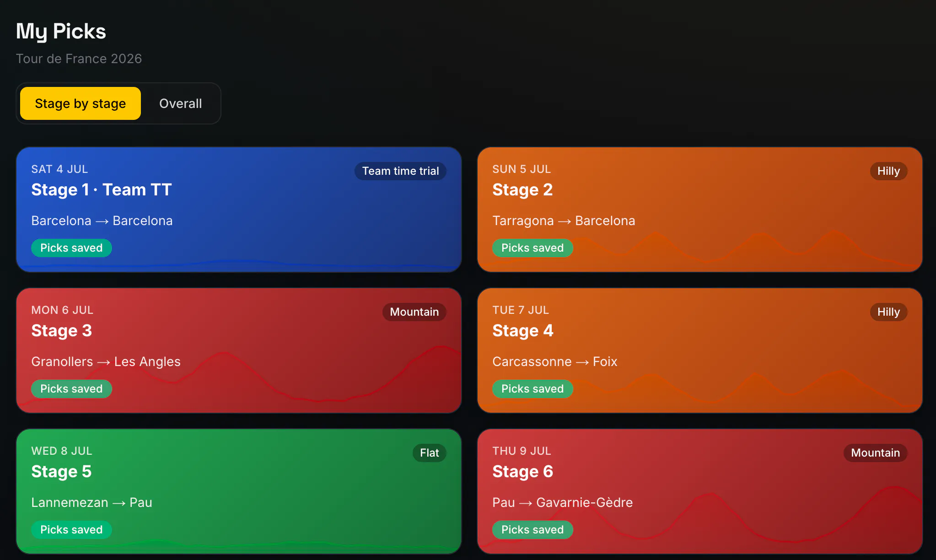Screen dimensions: 936x560
Task: Click the Tarragona → Barcelona route text
Action: click(564, 221)
